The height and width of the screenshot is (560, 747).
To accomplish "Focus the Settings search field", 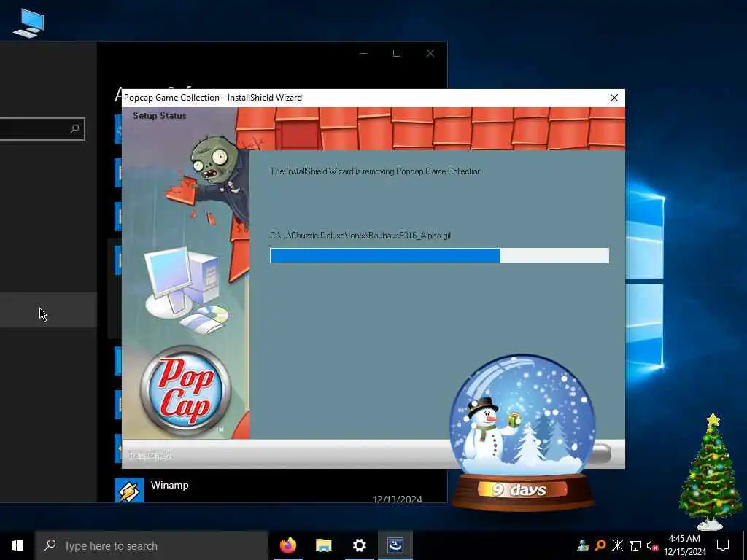I will click(x=42, y=129).
